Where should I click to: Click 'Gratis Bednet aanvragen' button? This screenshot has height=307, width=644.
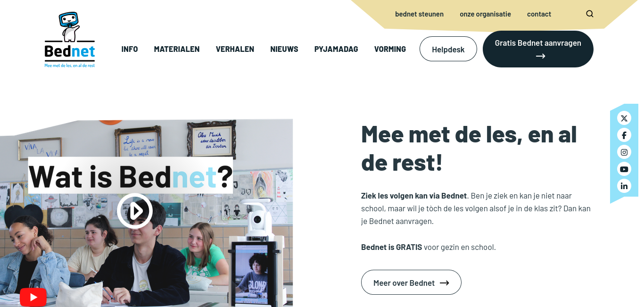pyautogui.click(x=538, y=49)
